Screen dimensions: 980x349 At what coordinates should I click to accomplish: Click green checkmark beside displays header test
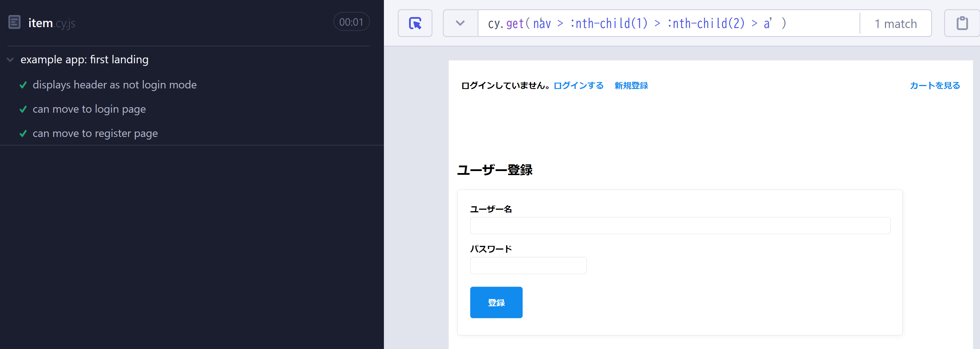tap(23, 85)
